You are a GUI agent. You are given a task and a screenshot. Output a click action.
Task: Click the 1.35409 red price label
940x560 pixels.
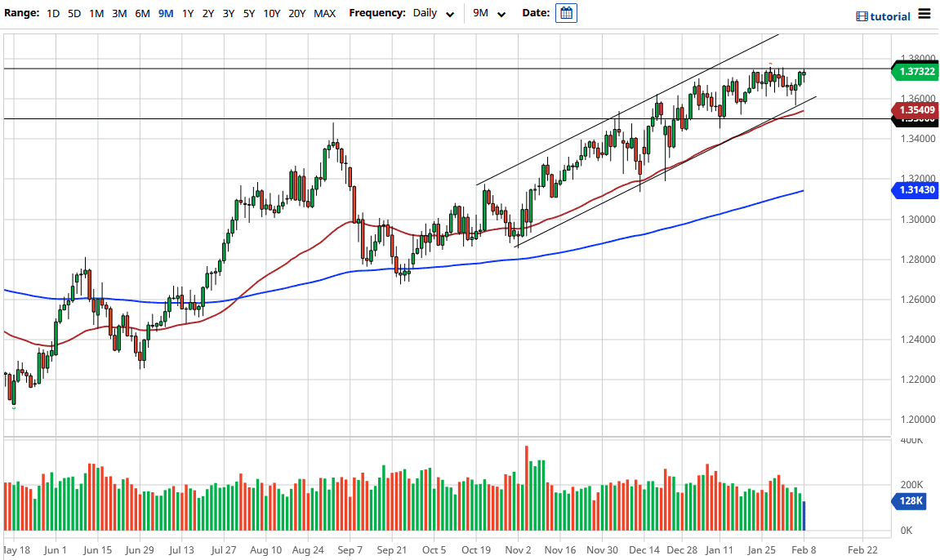coord(916,109)
